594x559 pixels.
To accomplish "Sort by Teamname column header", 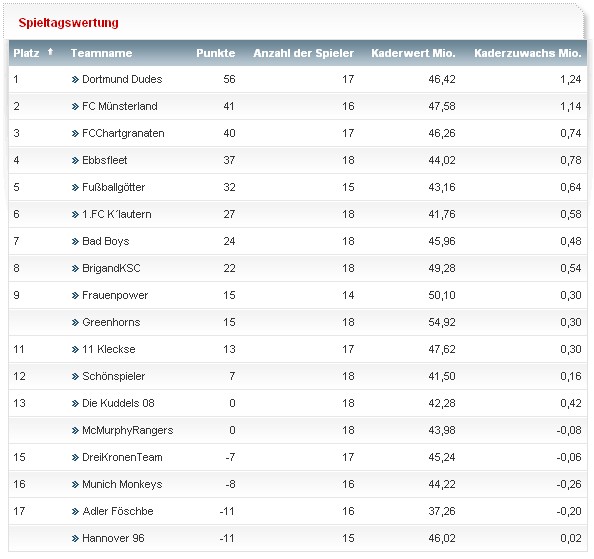I will [102, 53].
